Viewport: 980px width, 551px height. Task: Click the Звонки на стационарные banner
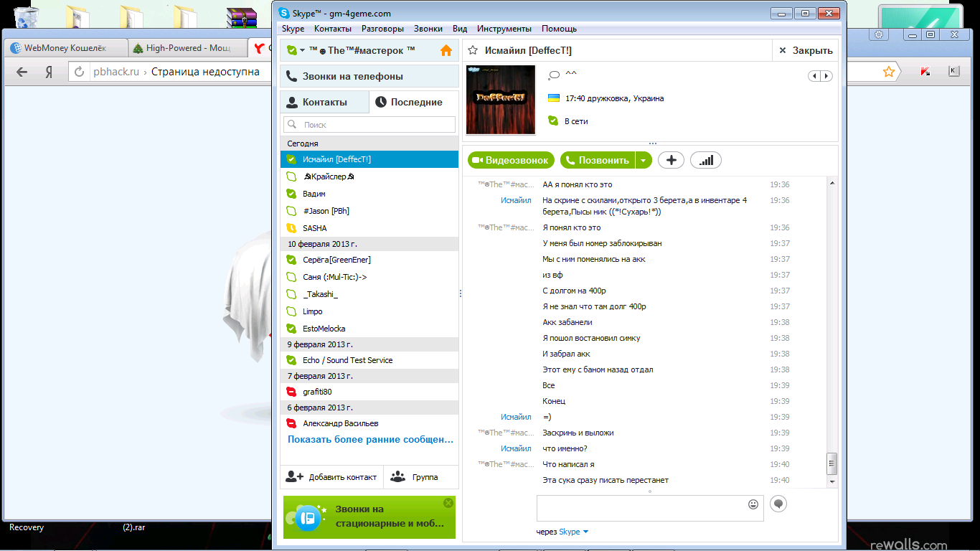point(369,517)
